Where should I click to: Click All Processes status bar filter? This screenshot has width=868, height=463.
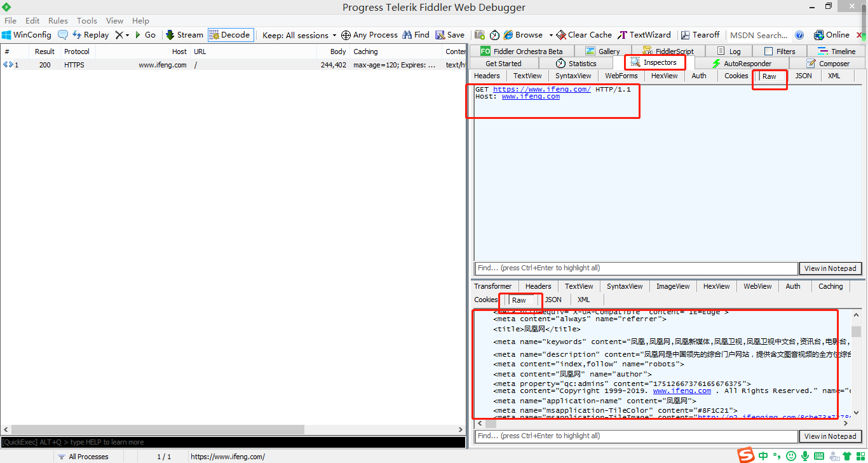point(83,457)
